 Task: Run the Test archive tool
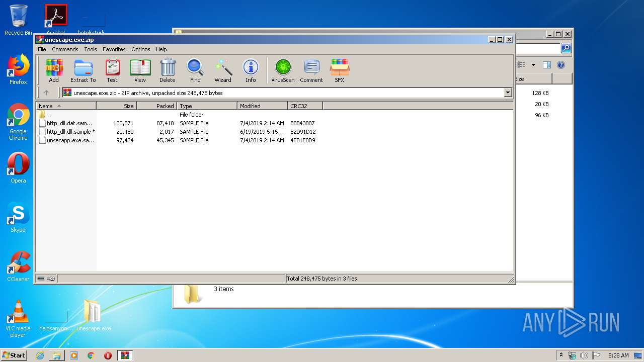112,70
